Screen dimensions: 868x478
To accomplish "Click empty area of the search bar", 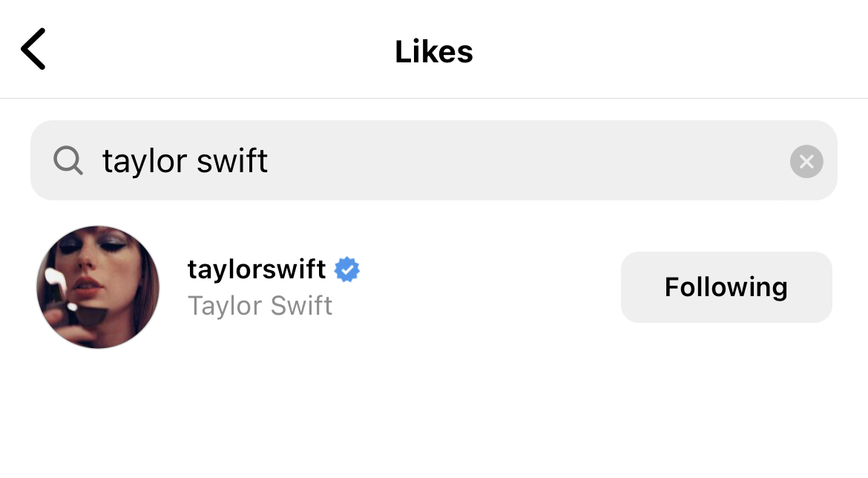I will pos(519,160).
